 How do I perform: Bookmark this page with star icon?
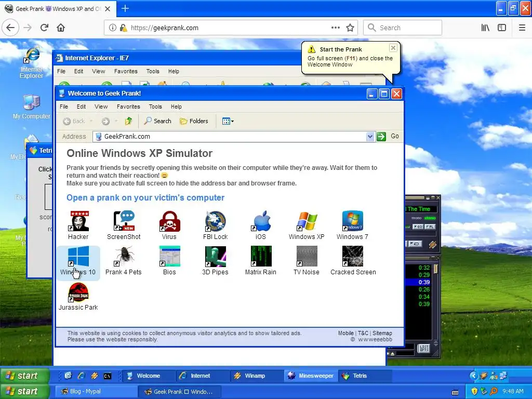[350, 28]
